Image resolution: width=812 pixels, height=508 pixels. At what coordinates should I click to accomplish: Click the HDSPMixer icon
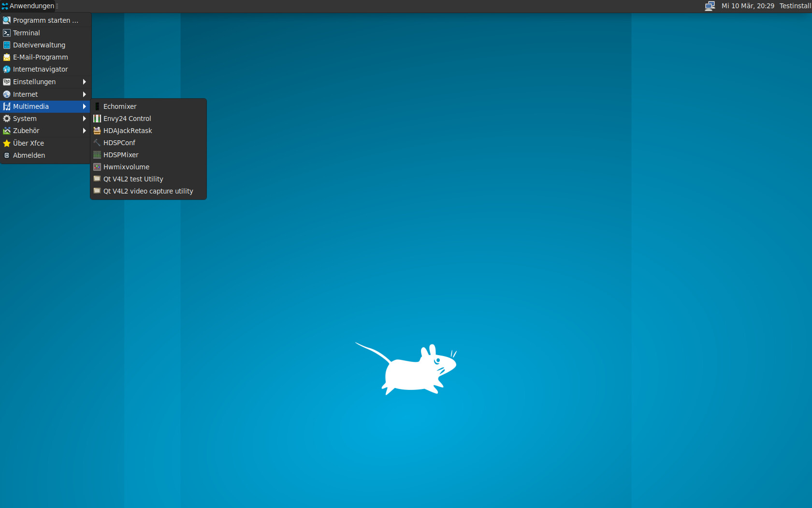[x=97, y=155]
